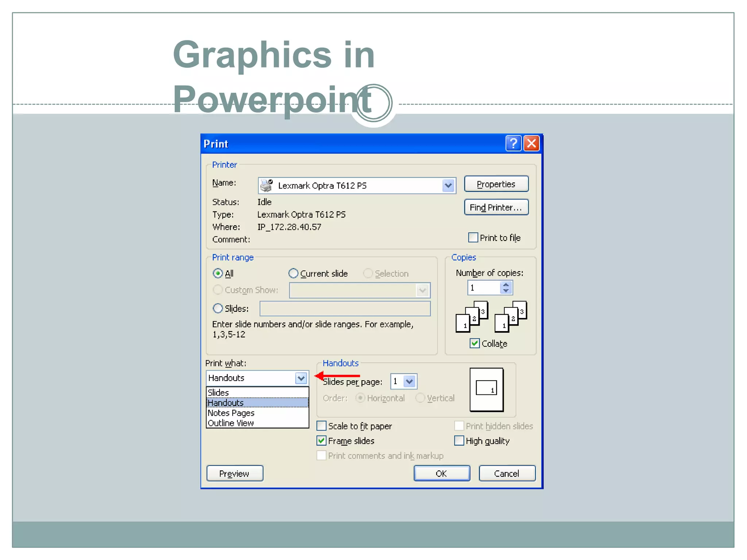747x560 pixels.
Task: Click the Lexmark printer icon in Name field
Action: point(267,186)
